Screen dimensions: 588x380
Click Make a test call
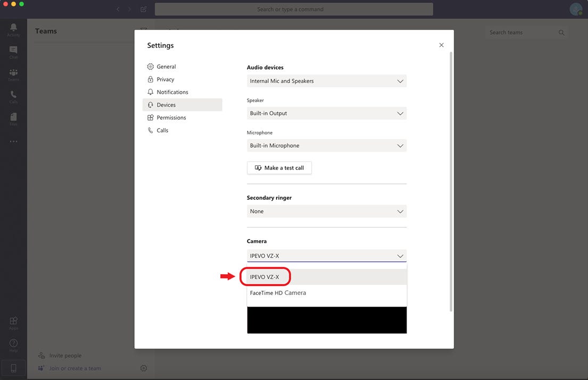[x=279, y=167]
